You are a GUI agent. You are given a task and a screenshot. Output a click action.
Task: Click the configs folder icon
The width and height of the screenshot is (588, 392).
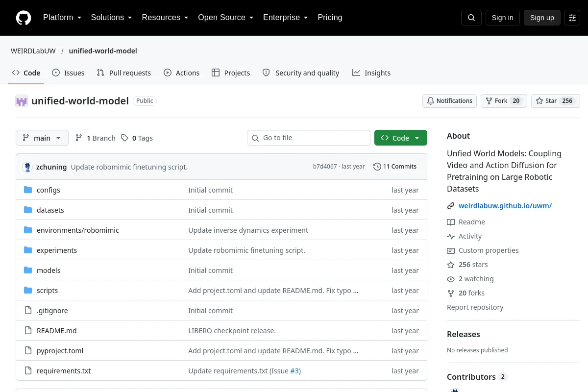click(x=28, y=190)
